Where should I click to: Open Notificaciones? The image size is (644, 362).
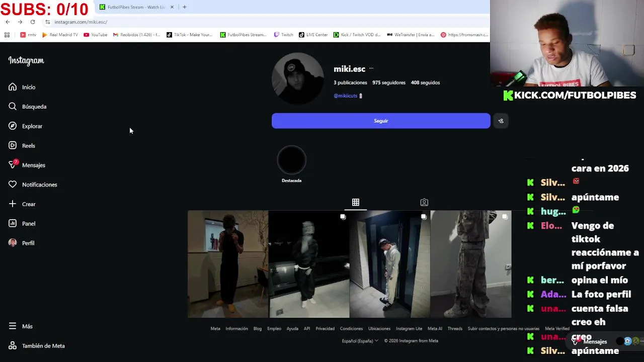[x=33, y=185]
